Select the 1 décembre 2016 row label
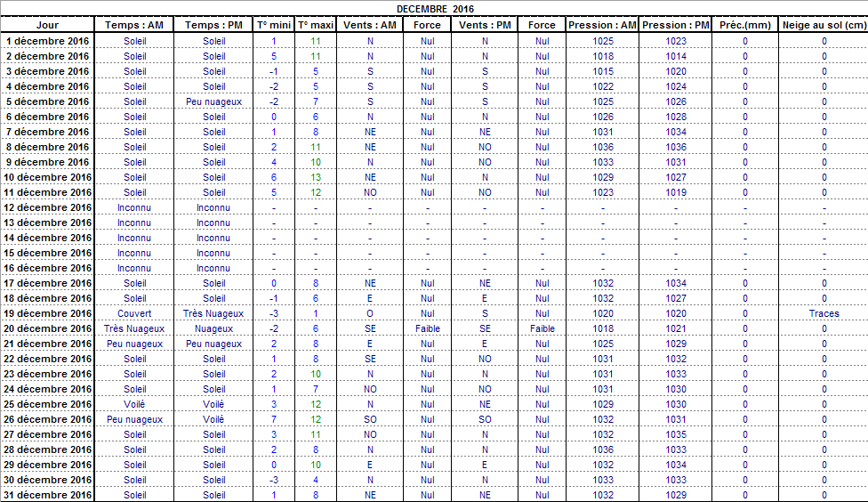The width and height of the screenshot is (868, 502). pos(47,41)
